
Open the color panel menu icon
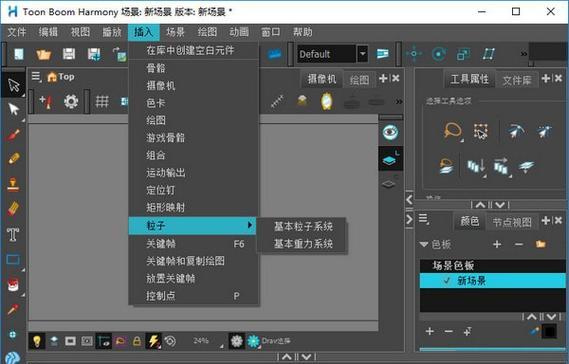(423, 219)
